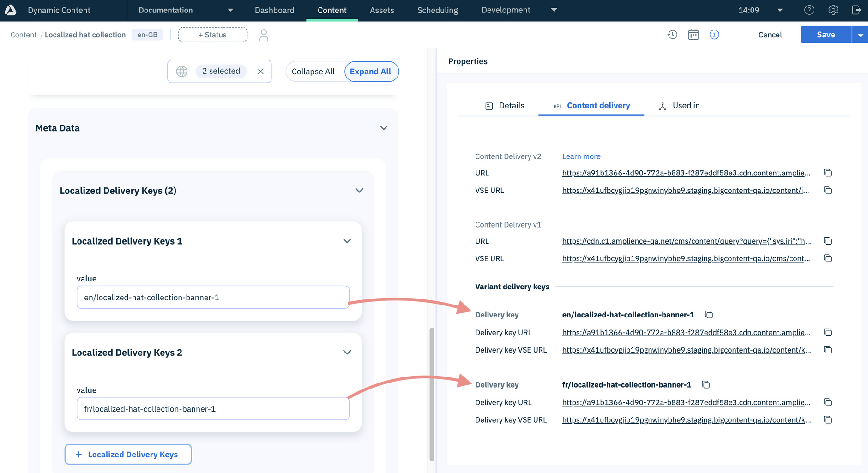Screen dimensions: 868x473
Task: Open the Save button dropdown arrow
Action: click(x=860, y=35)
